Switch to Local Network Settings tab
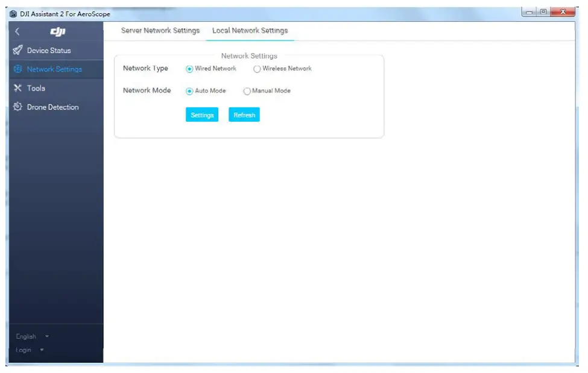The image size is (588, 373). 250,31
